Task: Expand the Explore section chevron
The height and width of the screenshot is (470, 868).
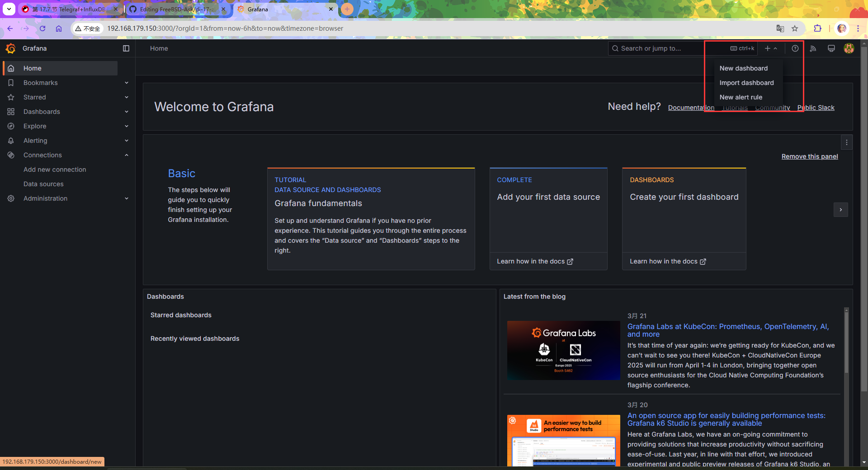Action: click(x=127, y=126)
